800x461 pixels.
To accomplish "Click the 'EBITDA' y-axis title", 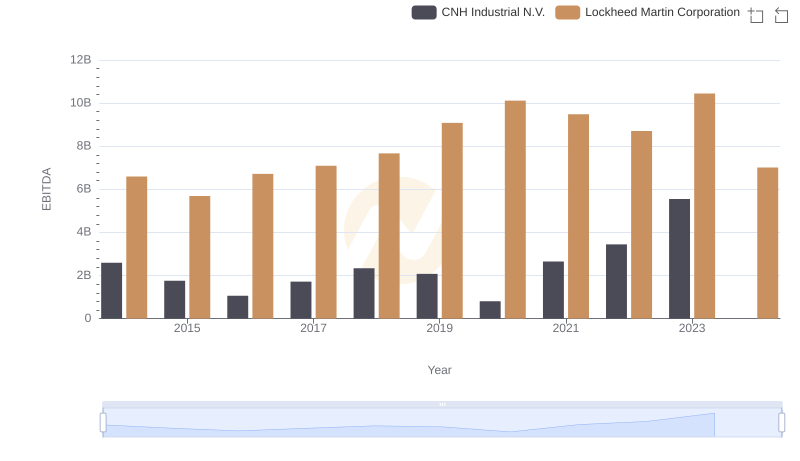I will coord(46,189).
